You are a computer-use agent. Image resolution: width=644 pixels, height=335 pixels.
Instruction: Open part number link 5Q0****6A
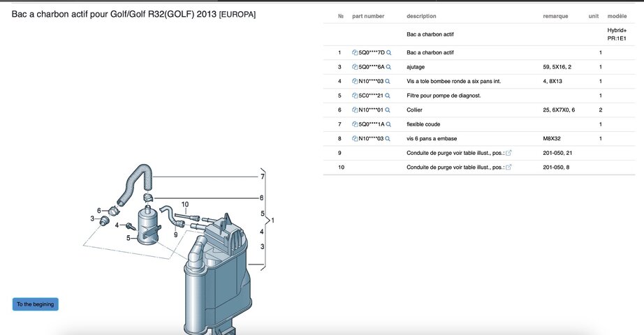pyautogui.click(x=372, y=67)
